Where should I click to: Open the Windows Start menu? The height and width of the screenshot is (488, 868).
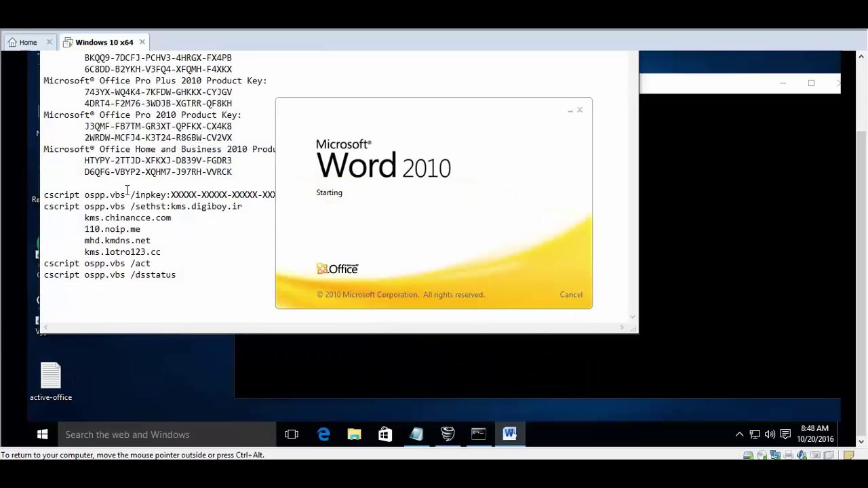coord(42,434)
